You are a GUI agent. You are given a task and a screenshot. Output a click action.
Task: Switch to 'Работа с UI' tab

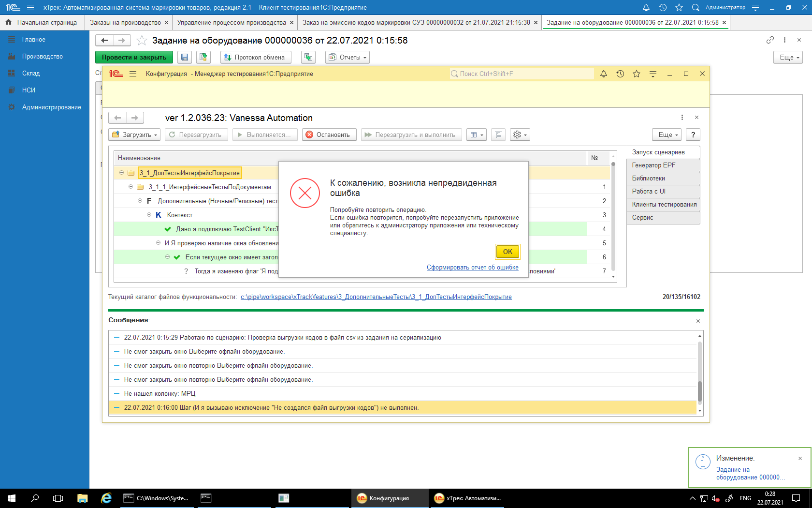tap(663, 192)
